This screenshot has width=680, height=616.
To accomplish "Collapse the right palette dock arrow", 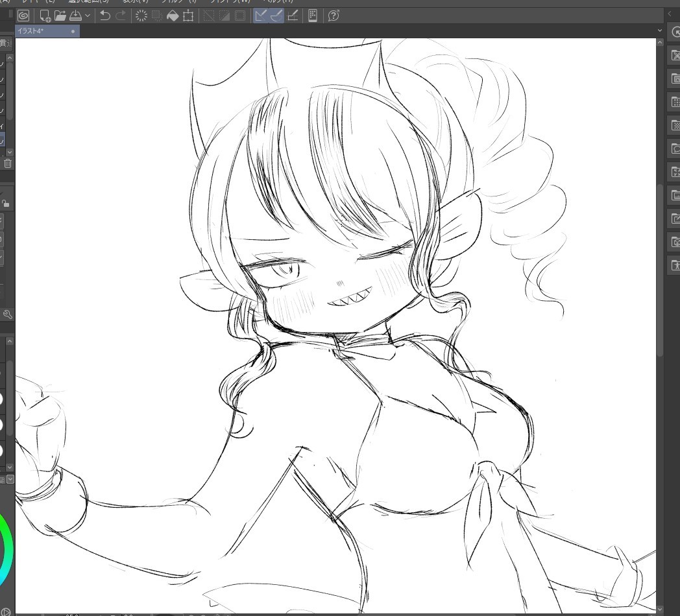I will (x=670, y=14).
